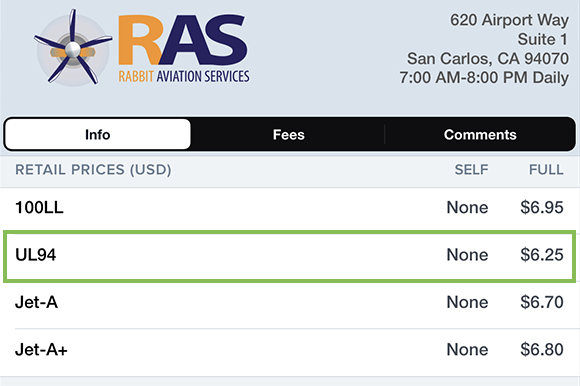Viewport: 580px width, 386px height.
Task: Tap the 7:00 AM-8:00 PM Daily hours text
Action: point(484,78)
